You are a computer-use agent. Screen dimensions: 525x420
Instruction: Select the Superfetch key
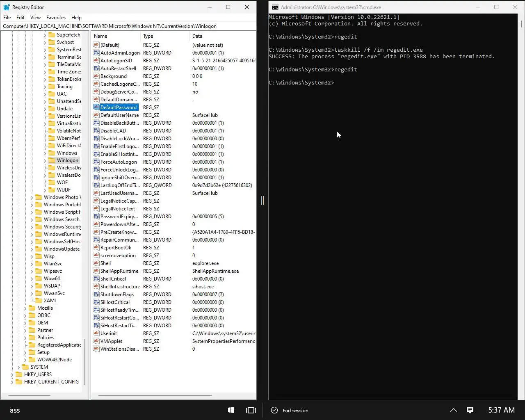click(x=68, y=35)
